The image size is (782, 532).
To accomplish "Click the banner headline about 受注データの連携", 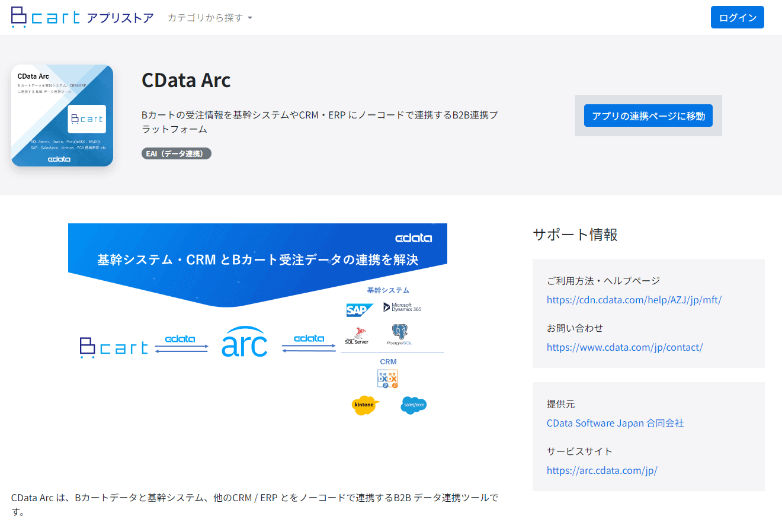I will (x=258, y=259).
